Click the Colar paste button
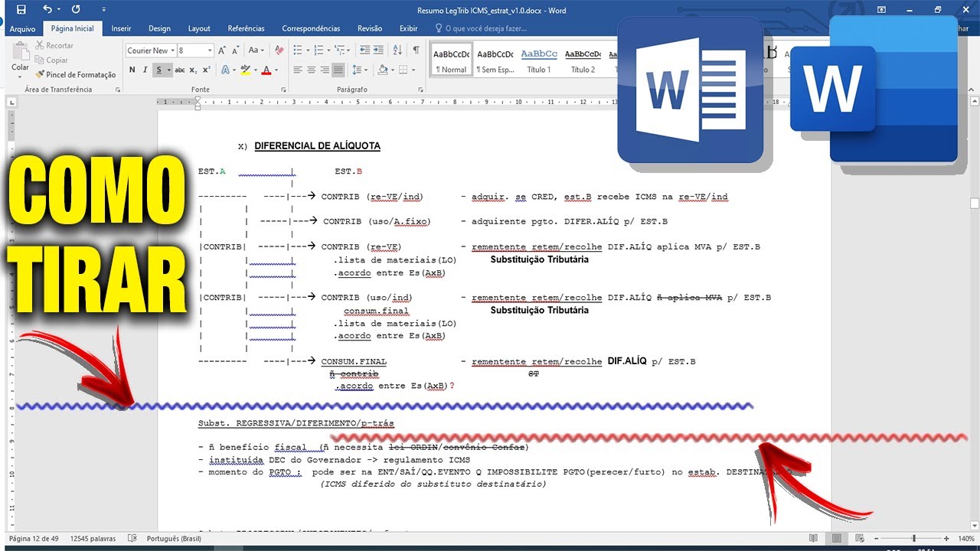Viewport: 980px width, 551px height. (21, 59)
